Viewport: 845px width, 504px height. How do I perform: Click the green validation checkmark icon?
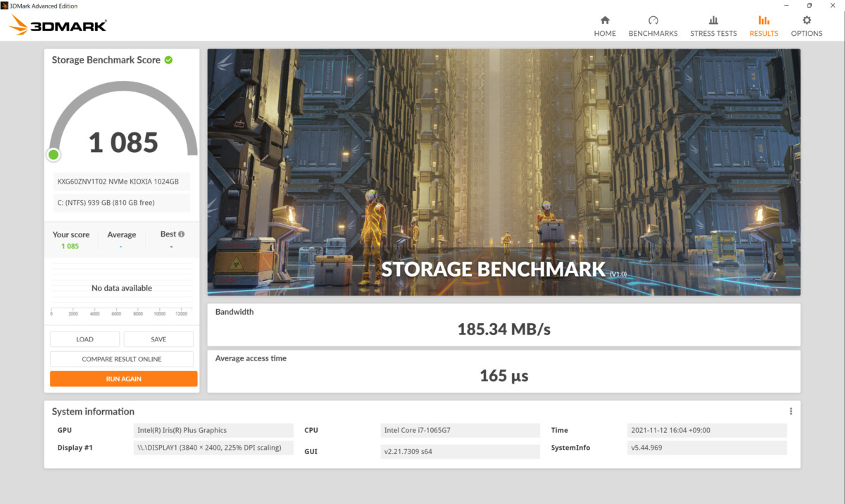[x=168, y=60]
